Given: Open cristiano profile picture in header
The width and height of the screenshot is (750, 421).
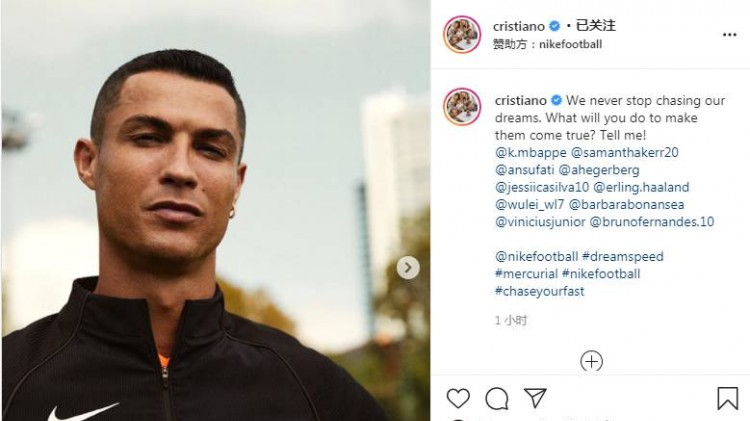Looking at the screenshot, I should click(462, 34).
